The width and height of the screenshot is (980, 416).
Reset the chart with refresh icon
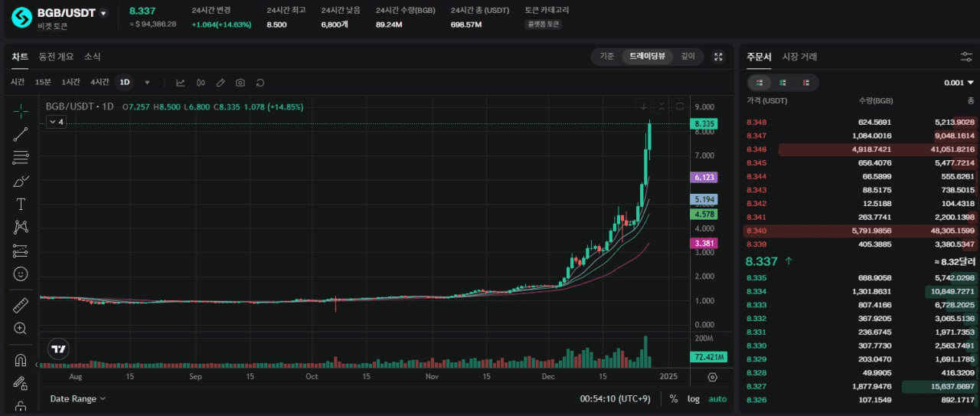tap(260, 82)
